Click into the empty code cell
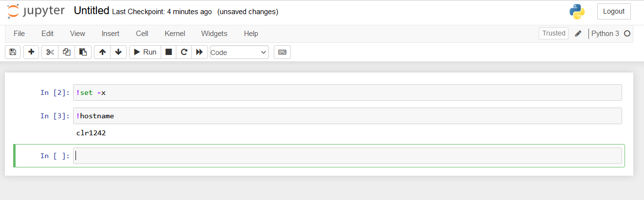644x200 pixels. click(x=347, y=156)
